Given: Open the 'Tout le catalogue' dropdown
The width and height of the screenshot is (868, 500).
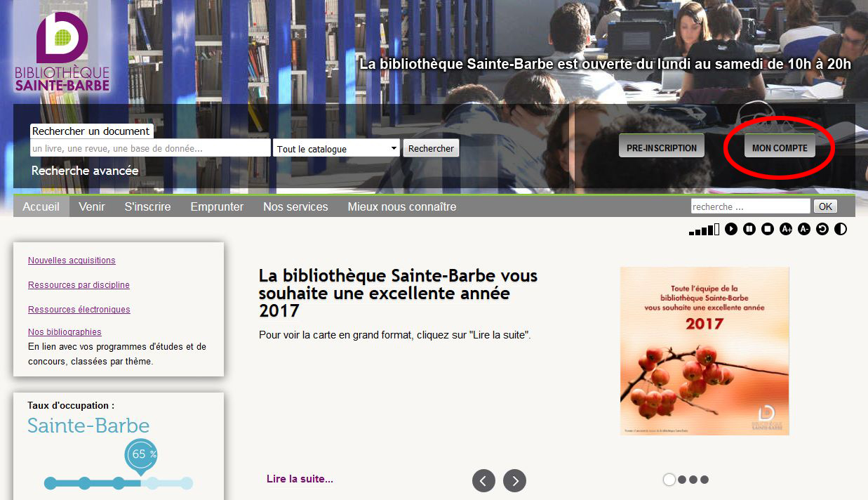Looking at the screenshot, I should click(x=336, y=148).
